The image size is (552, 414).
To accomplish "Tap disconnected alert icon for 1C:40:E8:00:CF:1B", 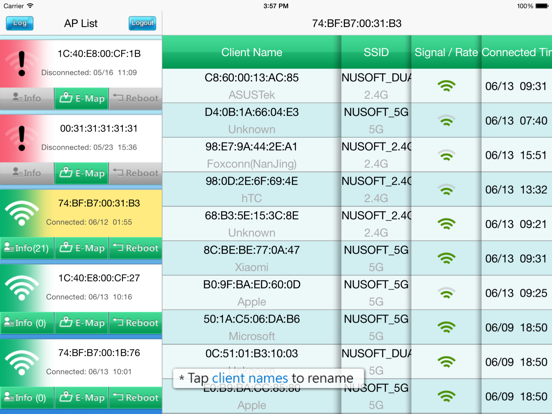I will coord(22,63).
